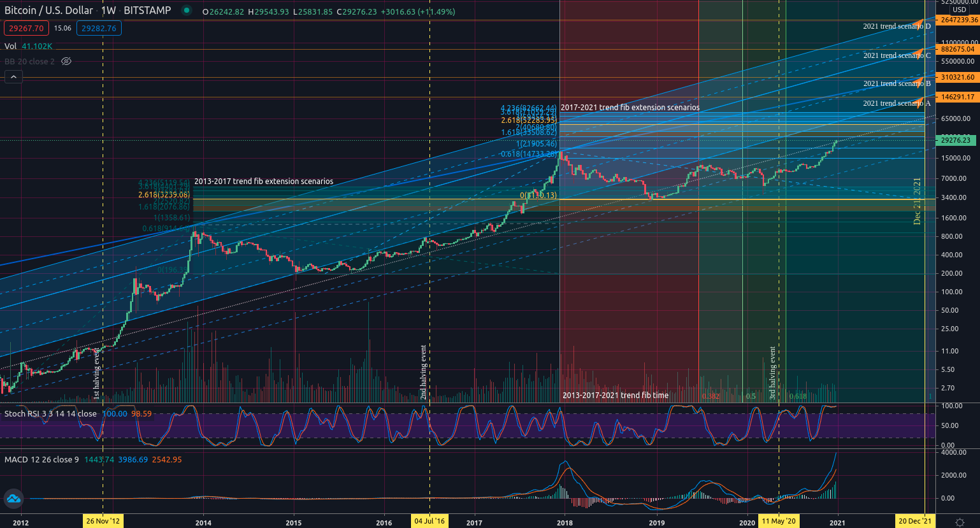Click the orange arrow at scenario B
The width and height of the screenshot is (980, 528).
coord(918,81)
